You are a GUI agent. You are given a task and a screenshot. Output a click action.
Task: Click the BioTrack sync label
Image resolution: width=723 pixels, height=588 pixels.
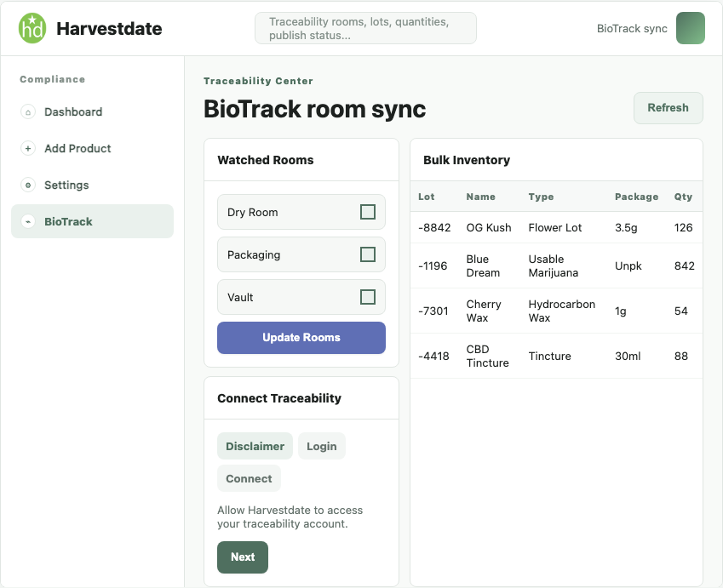tap(632, 29)
